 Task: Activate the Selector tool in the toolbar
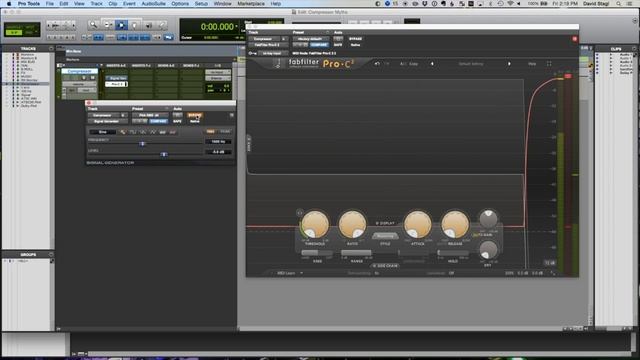point(121,25)
